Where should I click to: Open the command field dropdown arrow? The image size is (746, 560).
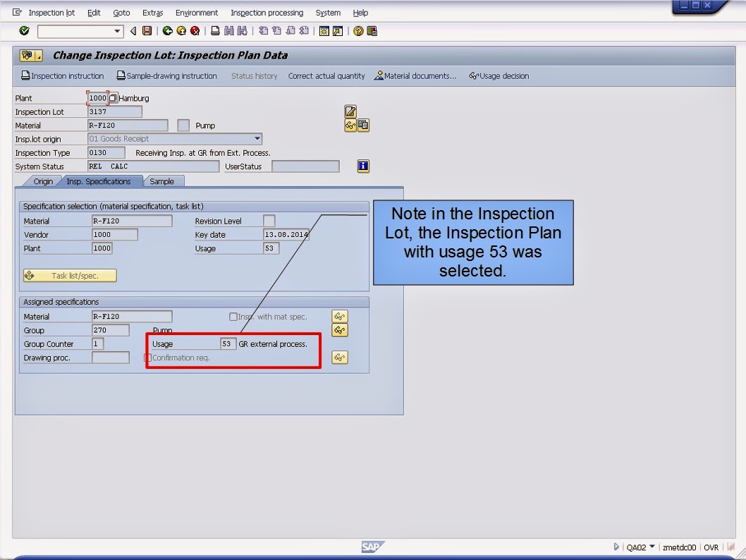[116, 31]
